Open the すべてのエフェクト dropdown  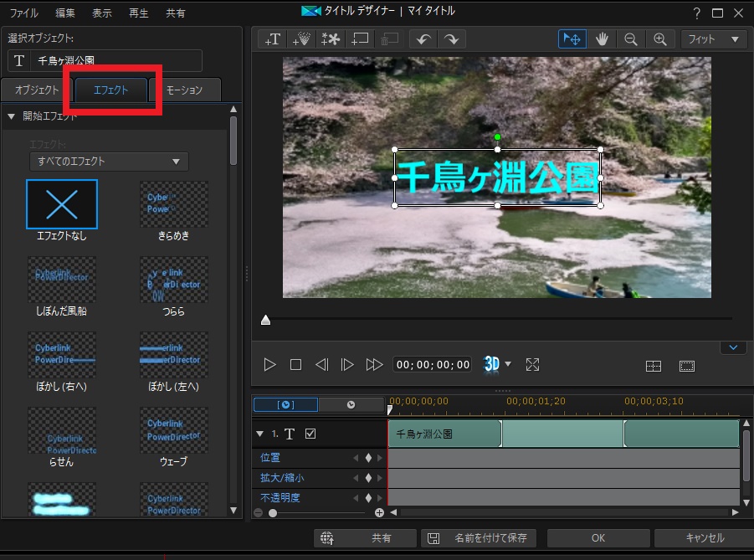click(109, 162)
